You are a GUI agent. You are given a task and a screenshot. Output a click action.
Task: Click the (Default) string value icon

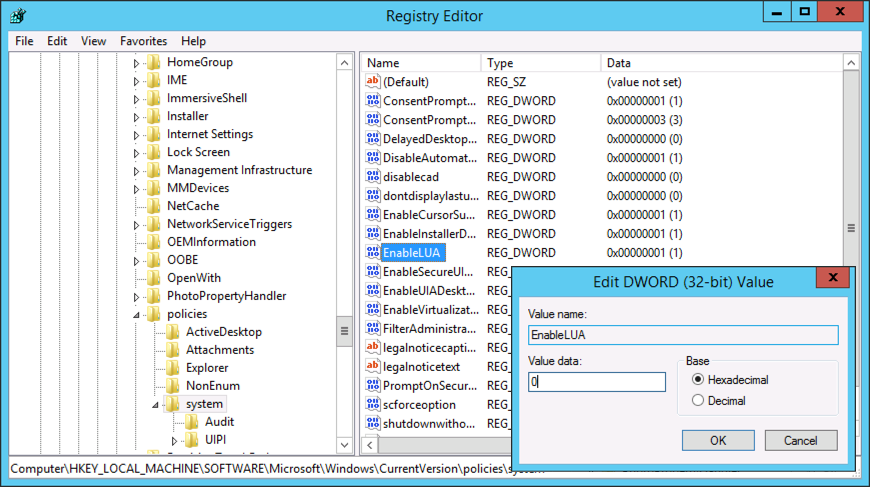(x=373, y=82)
